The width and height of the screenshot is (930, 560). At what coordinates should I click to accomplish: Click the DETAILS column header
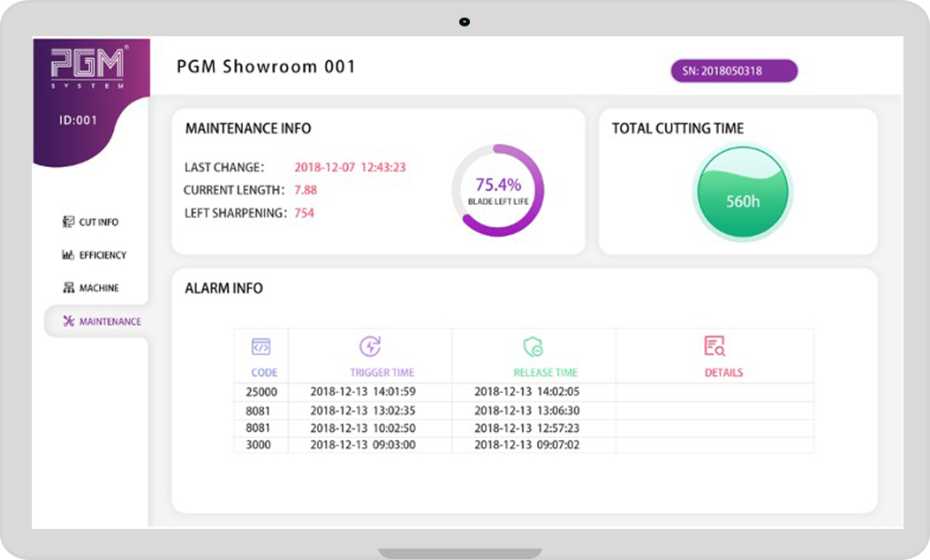point(723,373)
